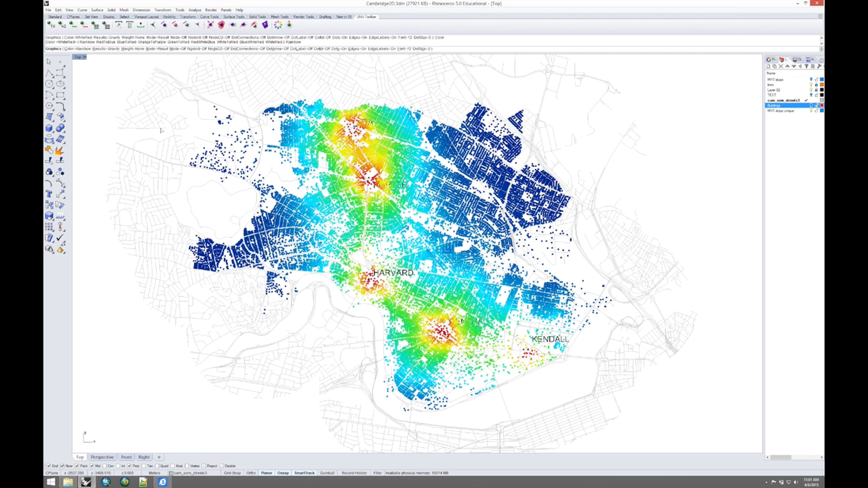Viewport: 868px width, 488px height.
Task: Select the TEST layer row
Action: click(x=794, y=95)
